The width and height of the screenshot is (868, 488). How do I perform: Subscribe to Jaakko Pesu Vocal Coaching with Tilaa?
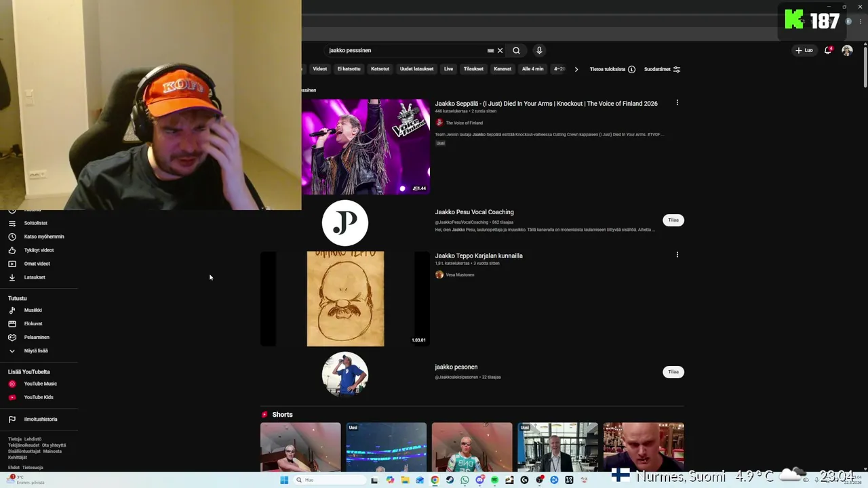(673, 220)
